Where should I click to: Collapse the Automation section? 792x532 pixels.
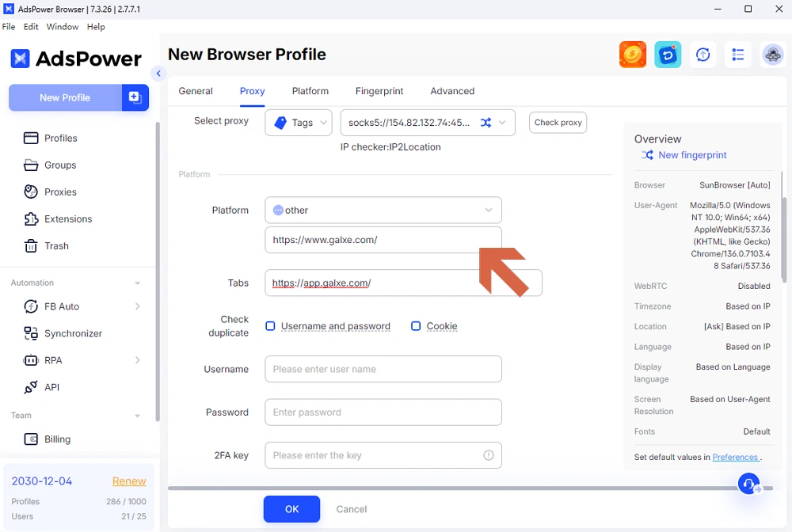pos(137,283)
